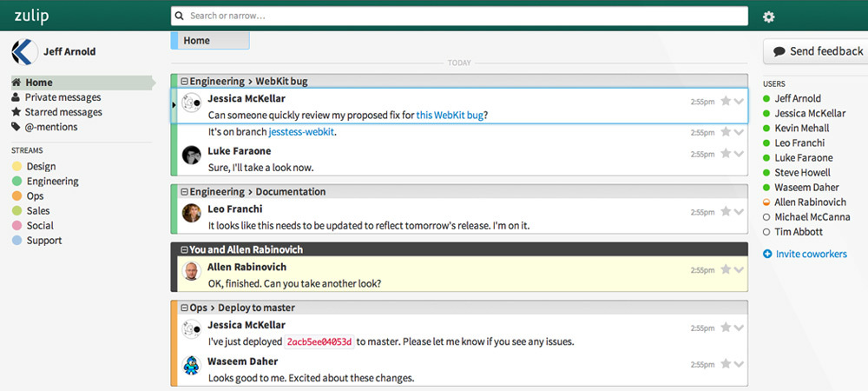Star Jessica McKellar's WebKit bug message
The height and width of the screenshot is (391, 868).
[726, 102]
